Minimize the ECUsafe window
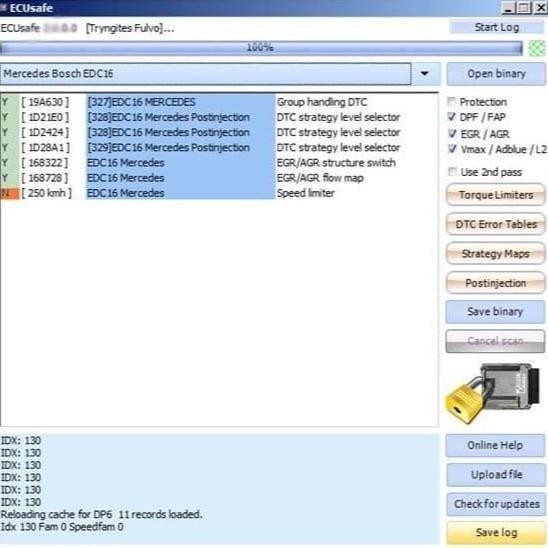This screenshot has height=548, width=548. 509,8
